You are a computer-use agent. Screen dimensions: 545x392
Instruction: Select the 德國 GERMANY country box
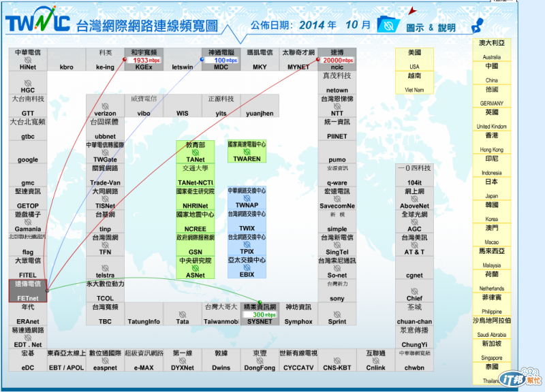[492, 96]
